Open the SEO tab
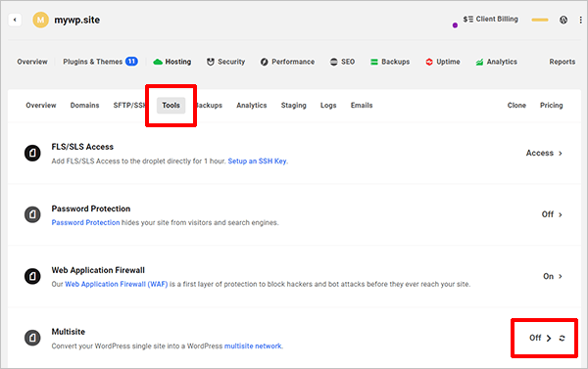 click(x=342, y=62)
